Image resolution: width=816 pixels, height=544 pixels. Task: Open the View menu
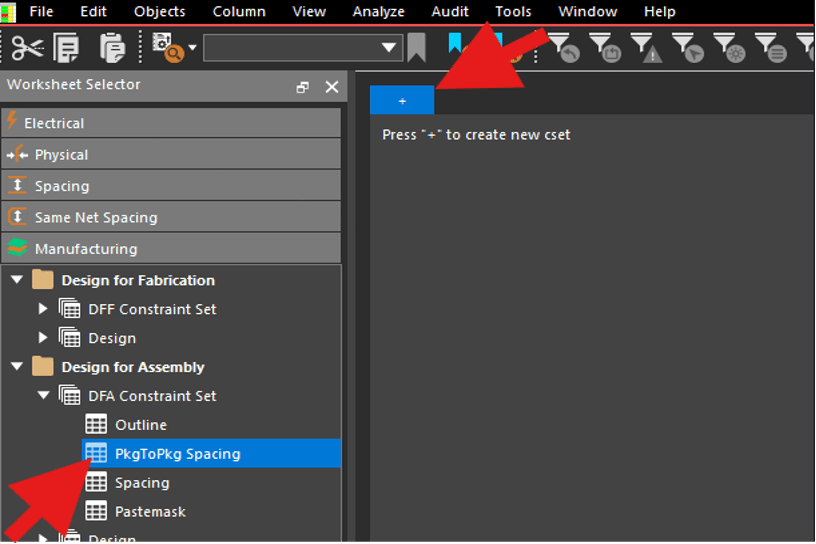(309, 11)
